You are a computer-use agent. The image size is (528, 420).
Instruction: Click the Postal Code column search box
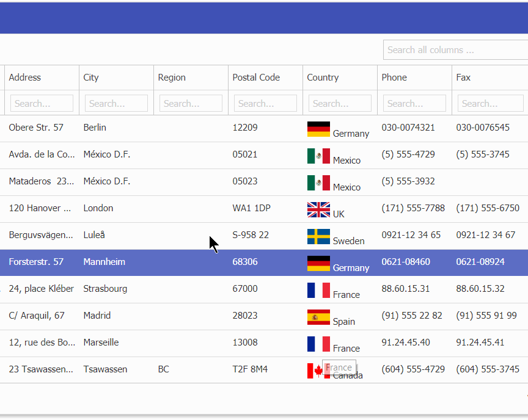pos(265,104)
